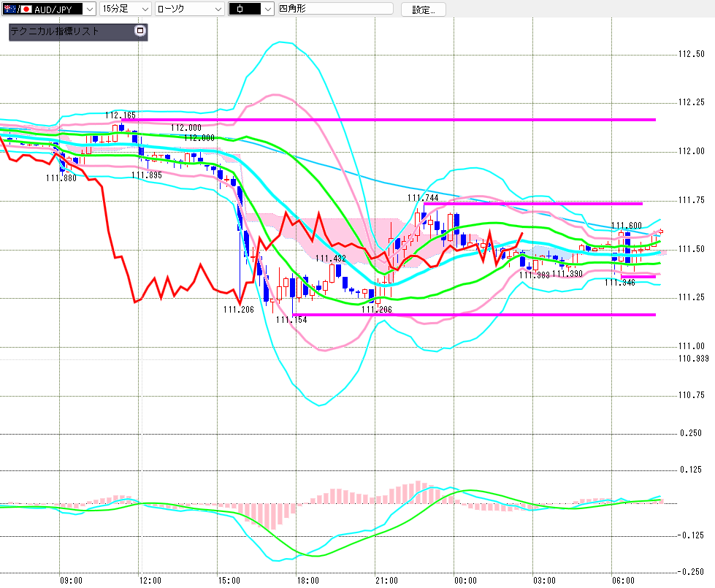The width and height of the screenshot is (715, 588).
Task: Click the 21:00 time axis label
Action: click(x=386, y=581)
